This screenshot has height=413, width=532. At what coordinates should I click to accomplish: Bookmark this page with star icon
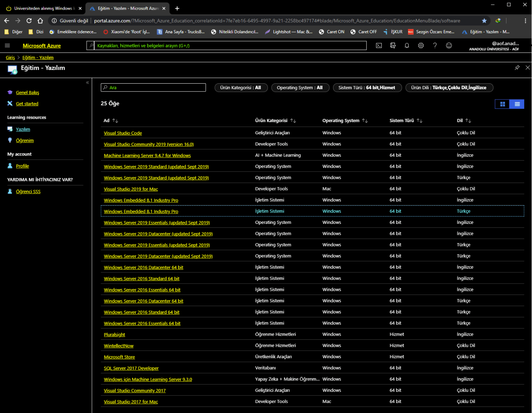[x=484, y=21]
